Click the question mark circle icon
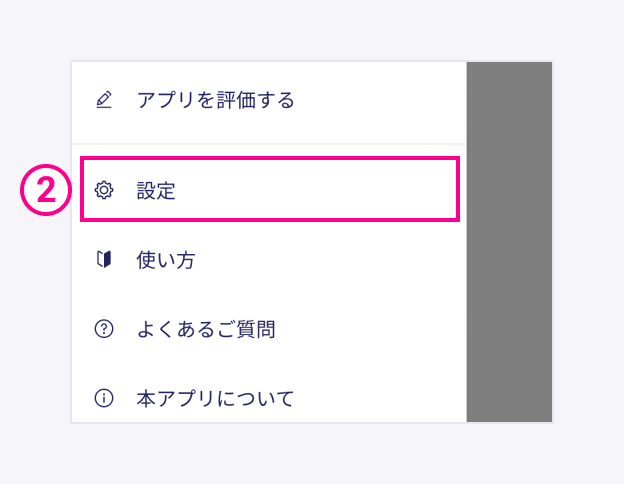Viewport: 624px width, 484px height. 104,329
